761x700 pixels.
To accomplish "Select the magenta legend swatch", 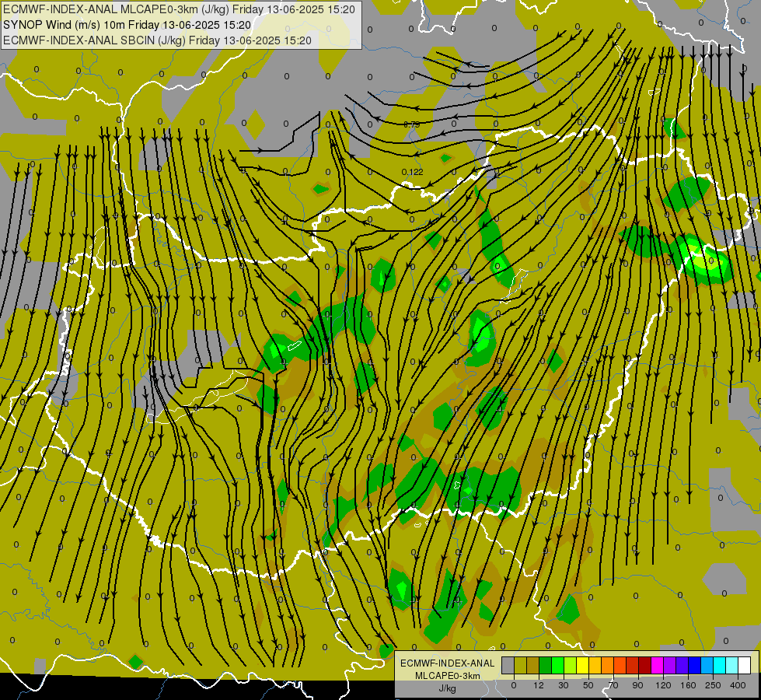I will click(658, 666).
